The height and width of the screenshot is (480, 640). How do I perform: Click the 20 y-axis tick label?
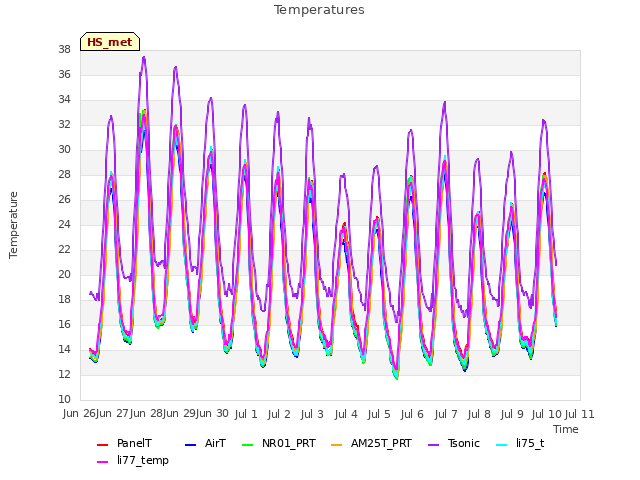(x=64, y=275)
